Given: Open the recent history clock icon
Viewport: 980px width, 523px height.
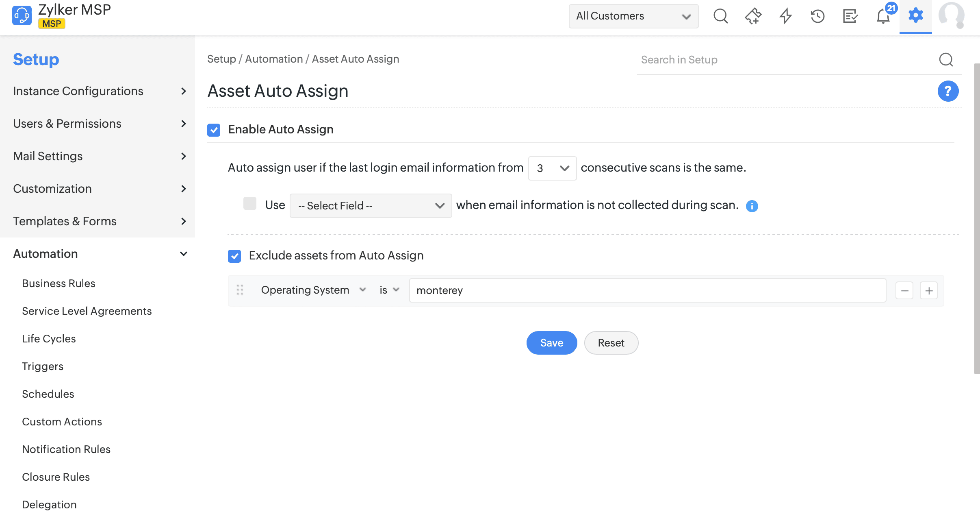Looking at the screenshot, I should (817, 16).
